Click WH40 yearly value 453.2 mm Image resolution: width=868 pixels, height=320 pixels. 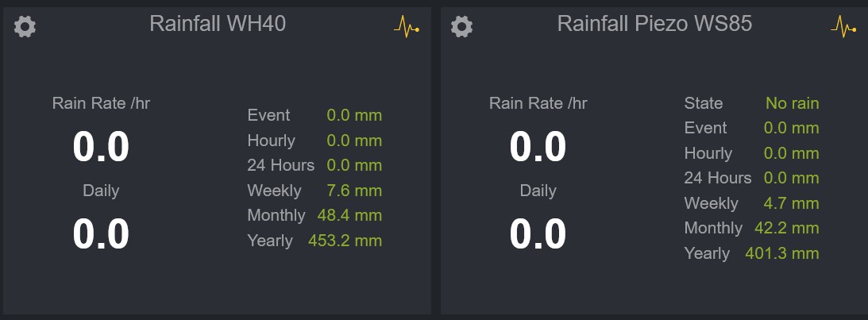tap(345, 241)
